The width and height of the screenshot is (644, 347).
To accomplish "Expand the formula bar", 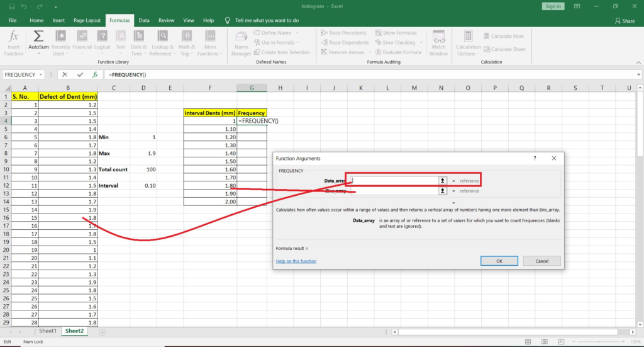I will tap(638, 74).
